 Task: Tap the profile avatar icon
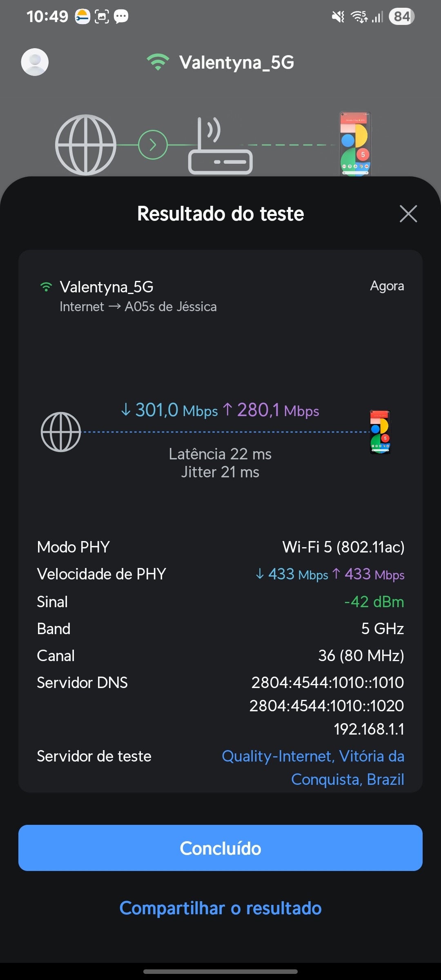tap(35, 62)
